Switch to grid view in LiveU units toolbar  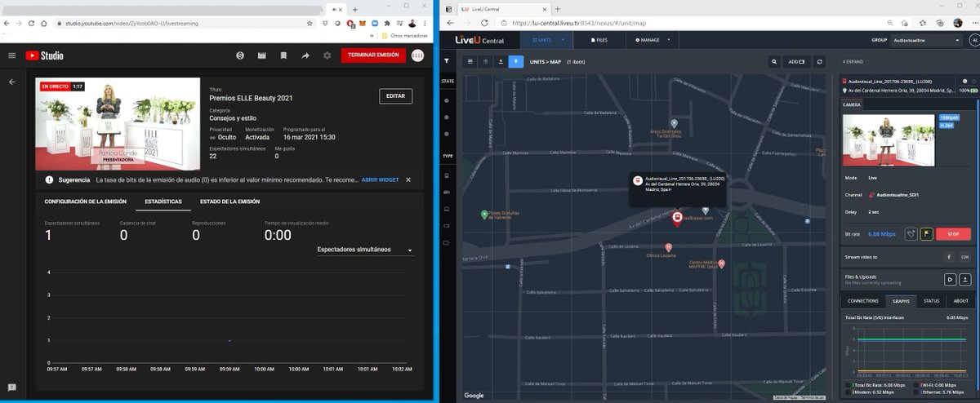point(486,61)
